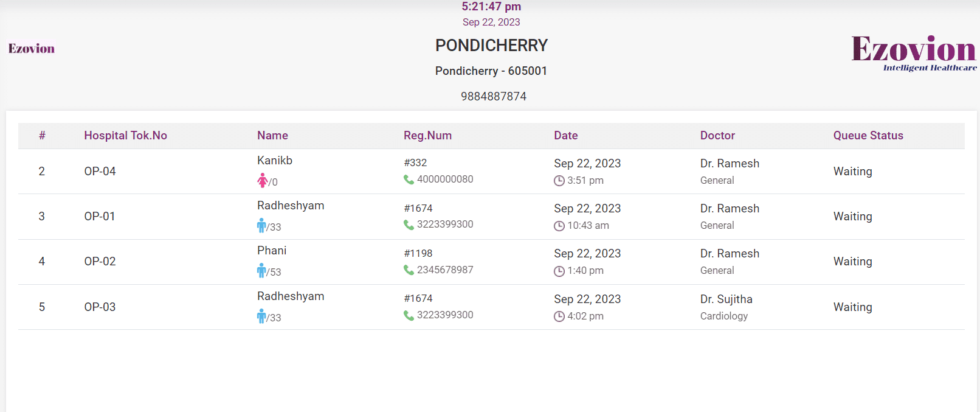Click registration number #1198
This screenshot has width=980, height=412.
coord(418,253)
